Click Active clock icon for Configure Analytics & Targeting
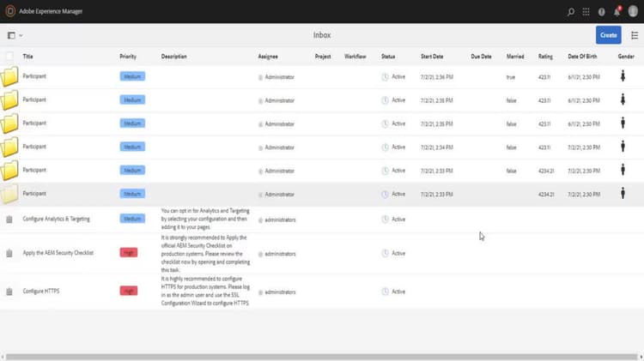Screen dimensions: 644x361 385,220
